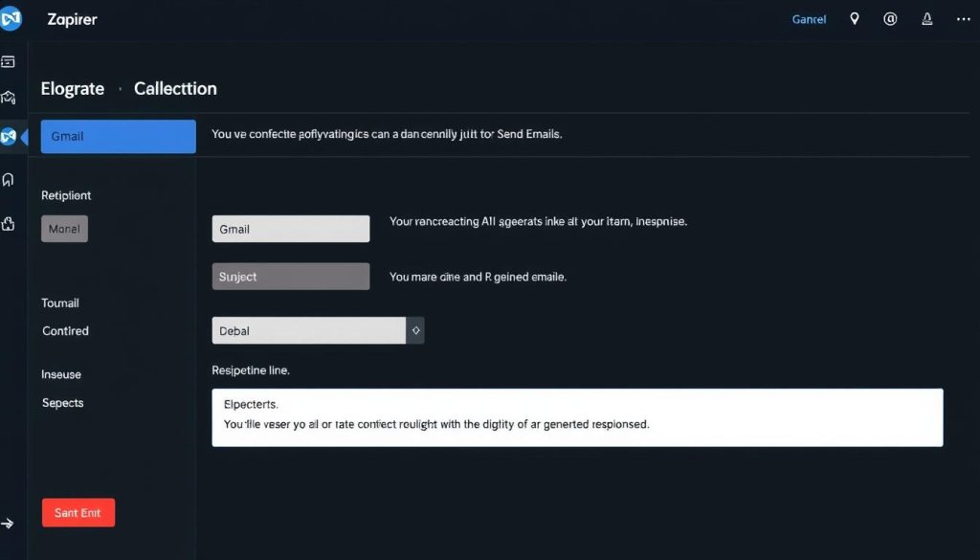Open the three-dot more options menu
The height and width of the screenshot is (560, 980).
coord(963,19)
